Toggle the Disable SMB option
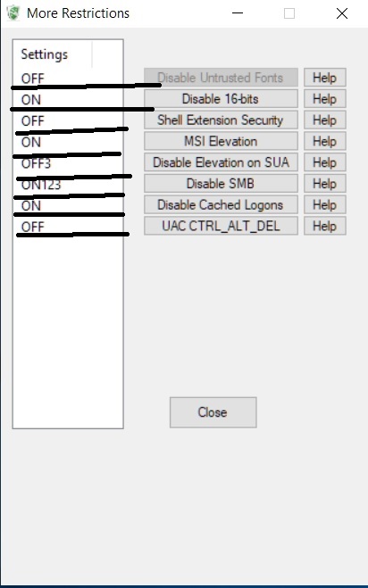 221,184
